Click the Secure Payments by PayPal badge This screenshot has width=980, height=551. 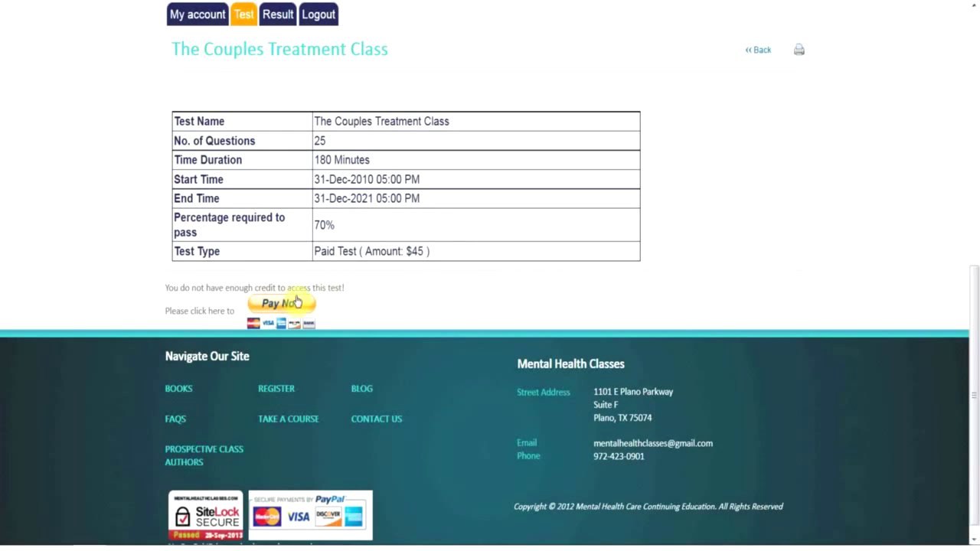point(310,515)
